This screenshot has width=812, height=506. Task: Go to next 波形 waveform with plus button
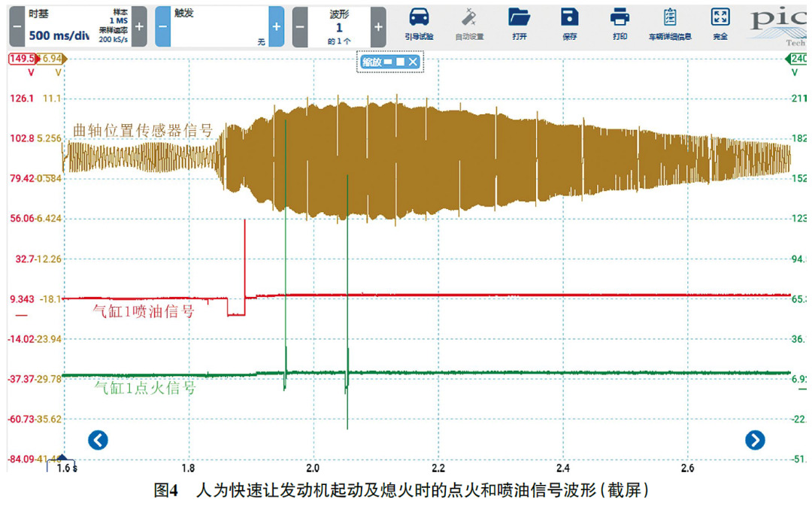[378, 26]
